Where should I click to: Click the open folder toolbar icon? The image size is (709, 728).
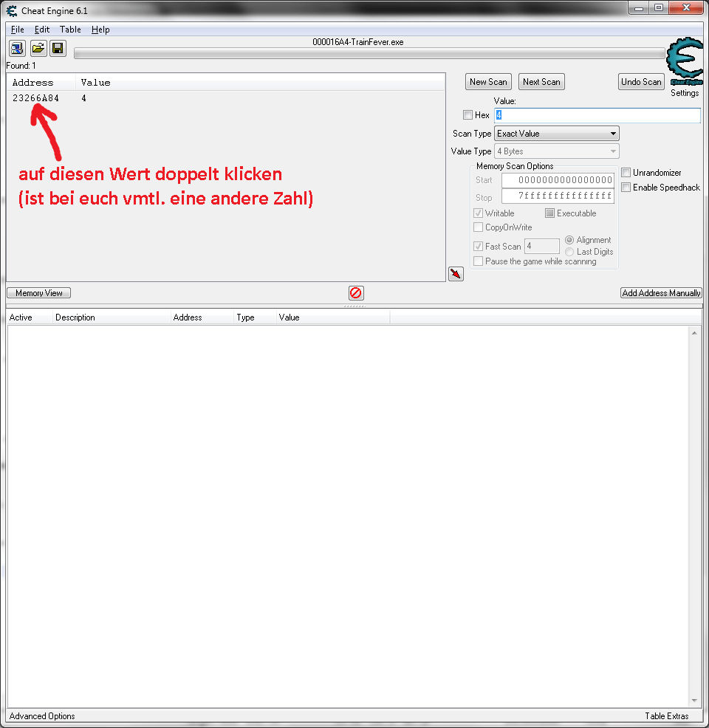[38, 48]
